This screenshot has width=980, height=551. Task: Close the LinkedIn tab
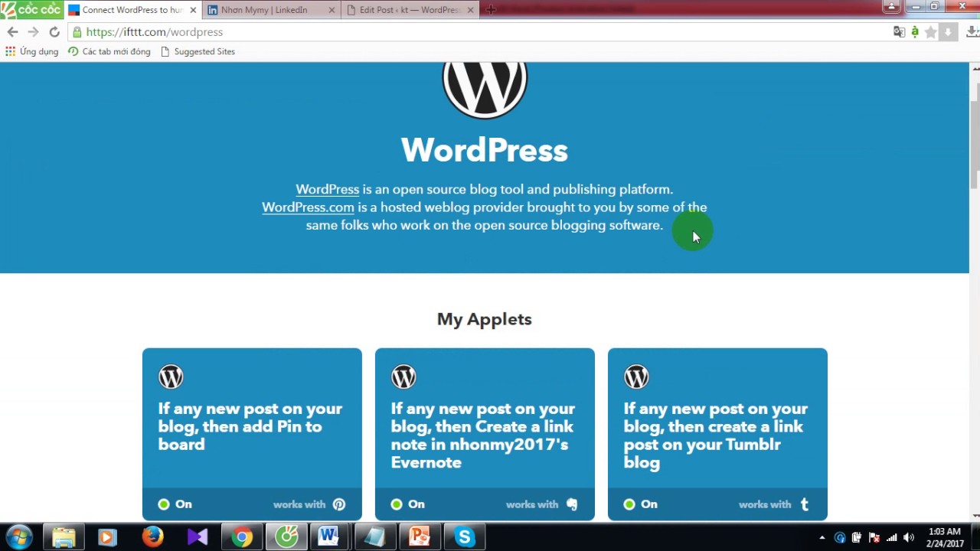click(332, 10)
